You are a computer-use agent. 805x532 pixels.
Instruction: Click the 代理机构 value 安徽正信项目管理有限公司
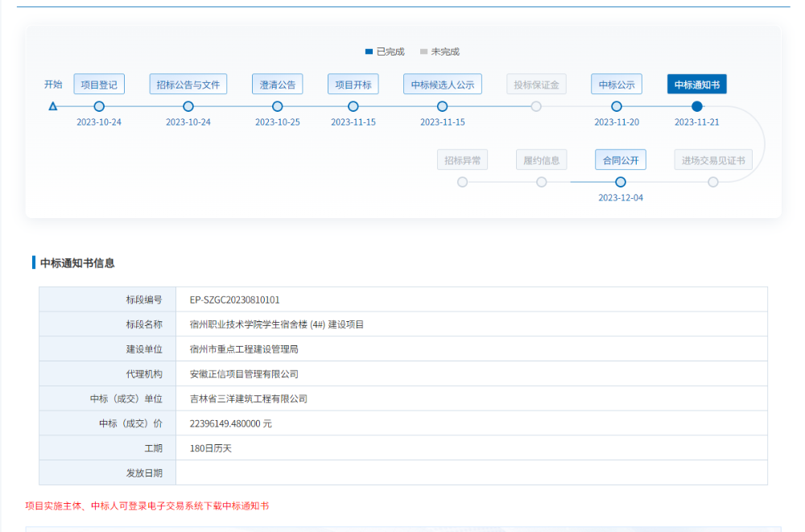click(244, 373)
